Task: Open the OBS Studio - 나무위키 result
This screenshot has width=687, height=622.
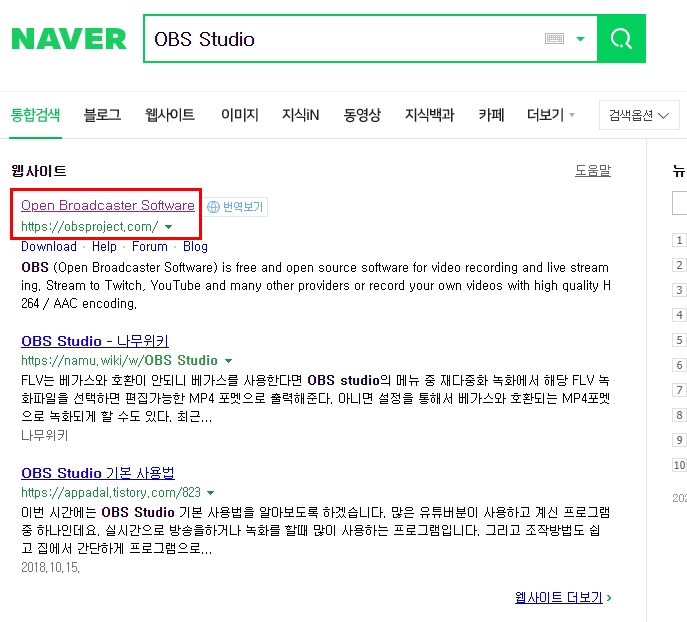Action: [x=95, y=341]
